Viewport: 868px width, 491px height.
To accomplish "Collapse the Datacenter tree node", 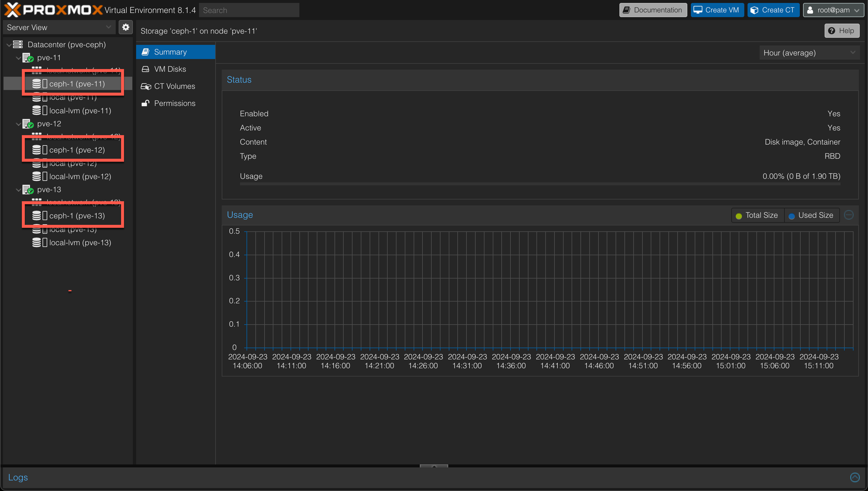I will point(9,45).
